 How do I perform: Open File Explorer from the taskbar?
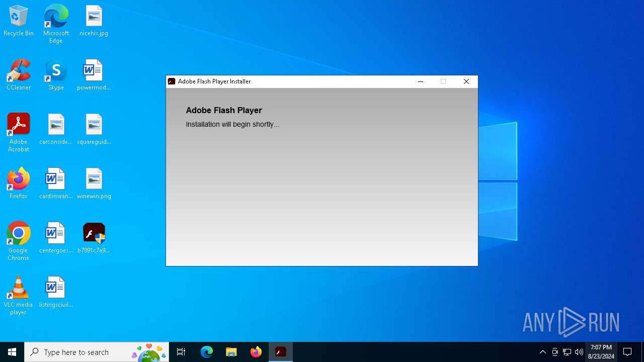point(231,352)
